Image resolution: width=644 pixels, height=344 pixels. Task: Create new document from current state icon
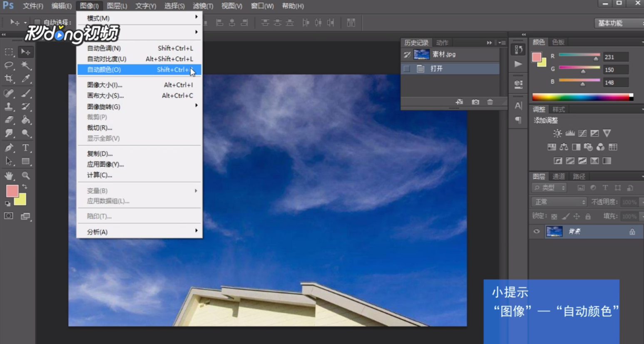pyautogui.click(x=459, y=102)
